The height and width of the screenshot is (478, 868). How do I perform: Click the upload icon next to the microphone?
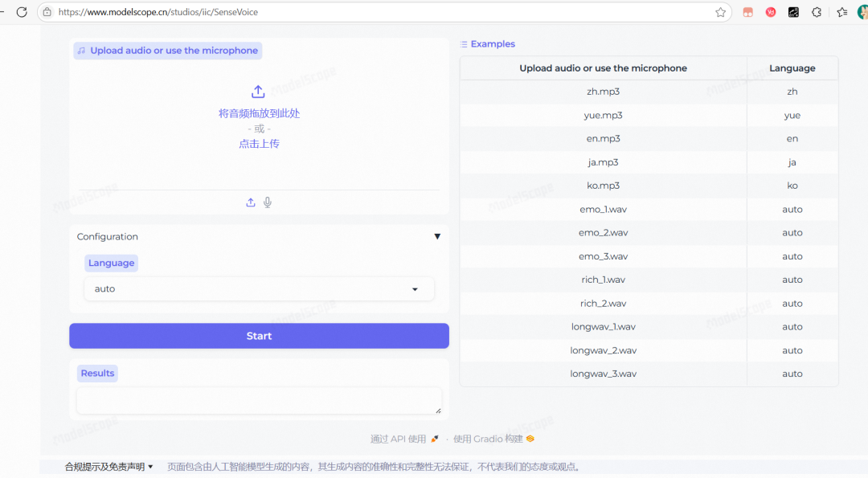(250, 202)
